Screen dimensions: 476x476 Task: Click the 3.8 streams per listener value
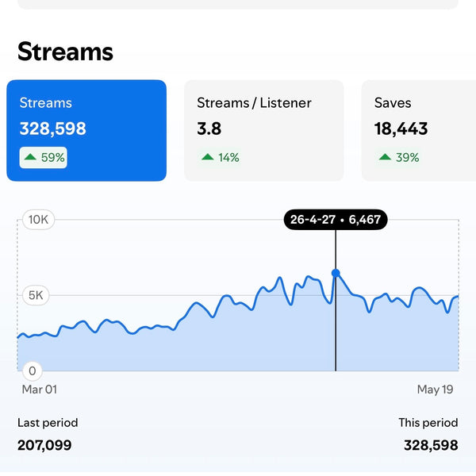(209, 129)
